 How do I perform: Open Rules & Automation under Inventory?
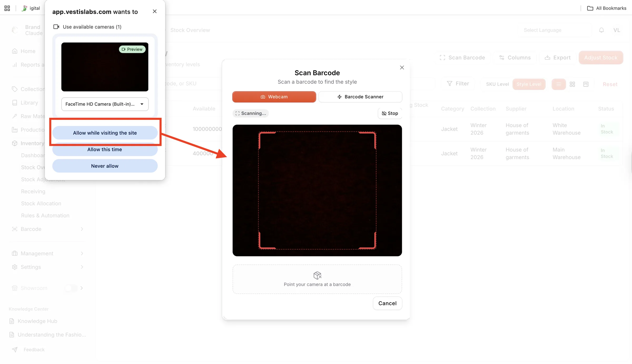pyautogui.click(x=45, y=216)
